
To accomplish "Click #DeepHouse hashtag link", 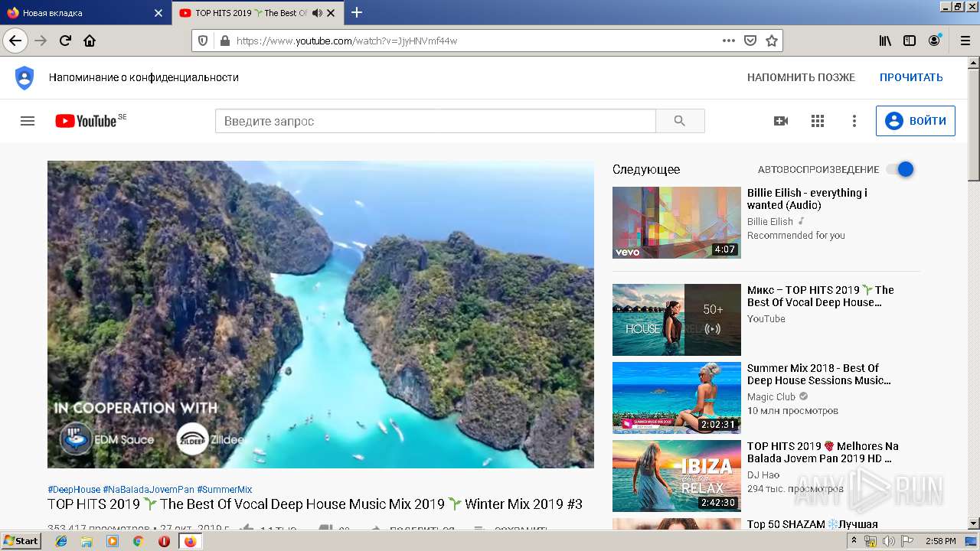I will click(x=73, y=490).
